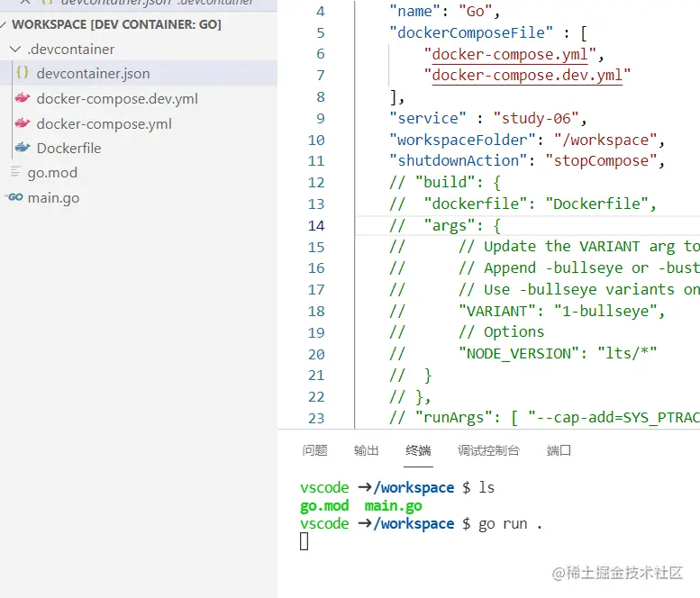Click the text file icon beside go.mod
The image size is (700, 598).
pos(15,171)
